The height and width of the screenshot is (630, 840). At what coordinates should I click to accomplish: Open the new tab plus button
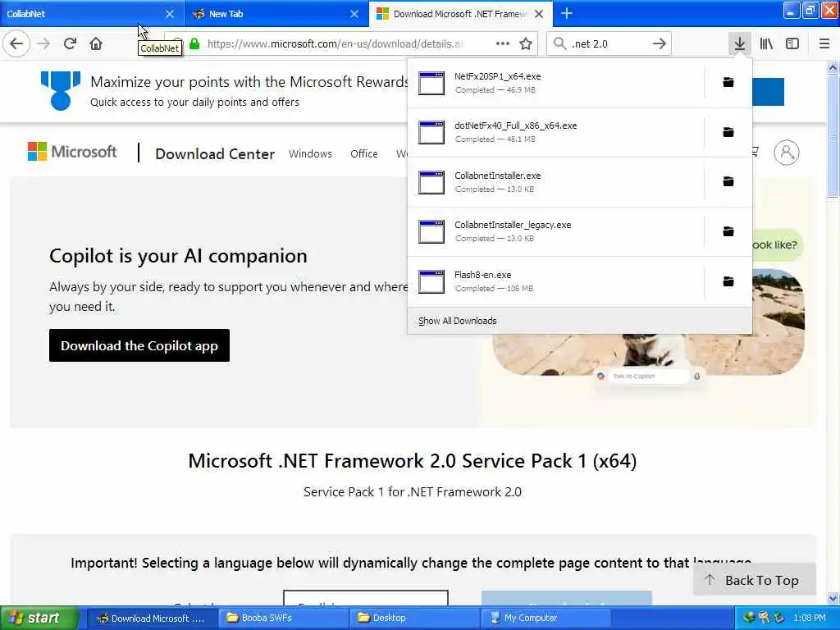coord(567,13)
